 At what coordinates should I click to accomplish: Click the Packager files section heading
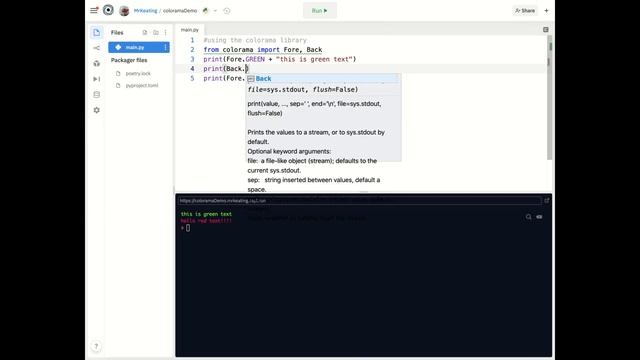[x=129, y=60]
